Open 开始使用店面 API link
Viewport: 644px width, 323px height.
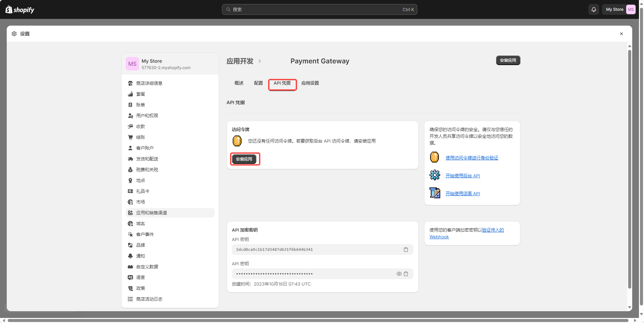[x=463, y=194]
